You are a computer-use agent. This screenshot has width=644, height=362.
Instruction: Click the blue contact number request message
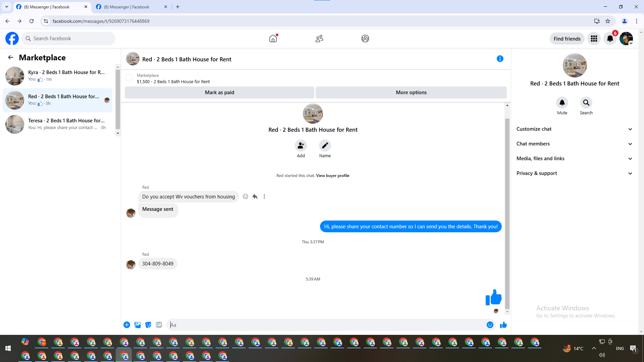(411, 227)
